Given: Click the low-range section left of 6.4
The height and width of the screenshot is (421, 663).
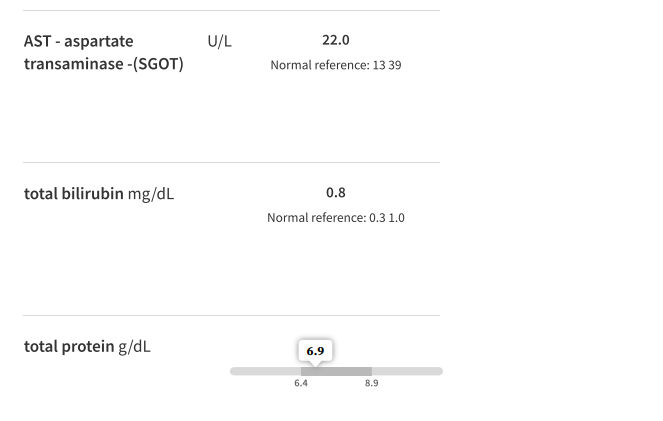Looking at the screenshot, I should pyautogui.click(x=265, y=371).
